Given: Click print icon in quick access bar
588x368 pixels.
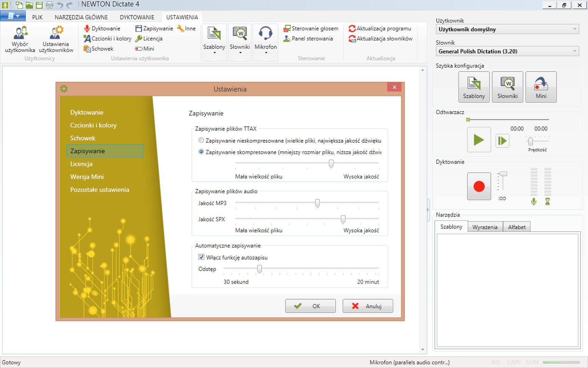Looking at the screenshot, I should (x=50, y=5).
